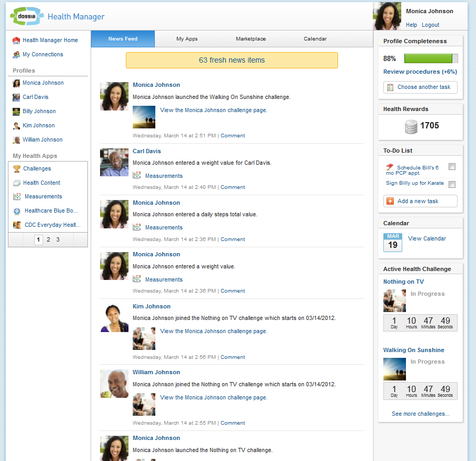Viewport: 476px width, 461px height.
Task: Click the Health Rewards coins icon
Action: pyautogui.click(x=411, y=126)
